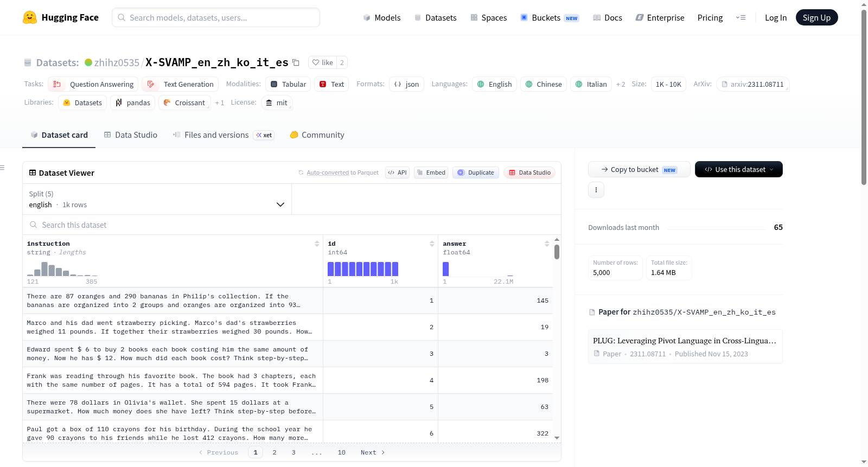Open Data Studio from the viewer header
The image size is (868, 467).
click(529, 172)
